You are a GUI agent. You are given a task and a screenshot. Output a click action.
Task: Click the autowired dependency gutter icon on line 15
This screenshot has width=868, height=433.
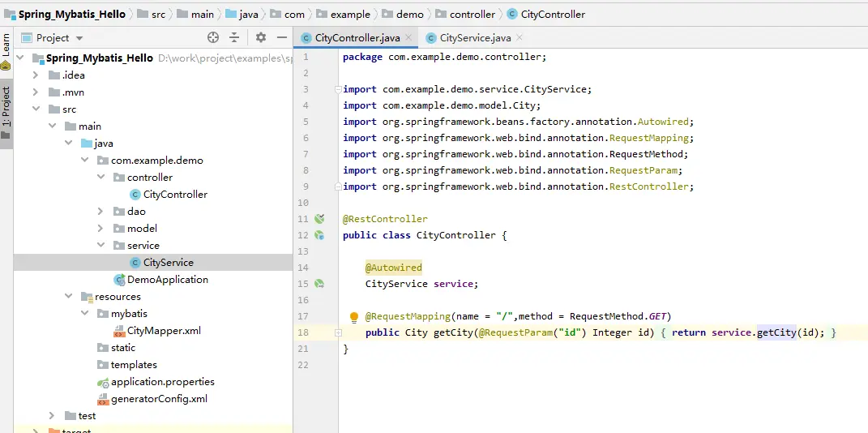pyautogui.click(x=319, y=284)
